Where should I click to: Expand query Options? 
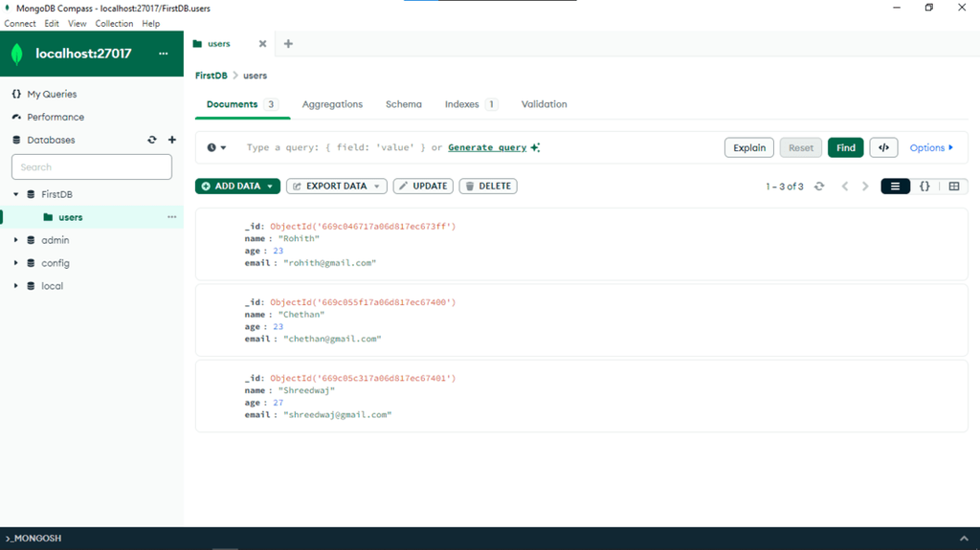click(931, 147)
